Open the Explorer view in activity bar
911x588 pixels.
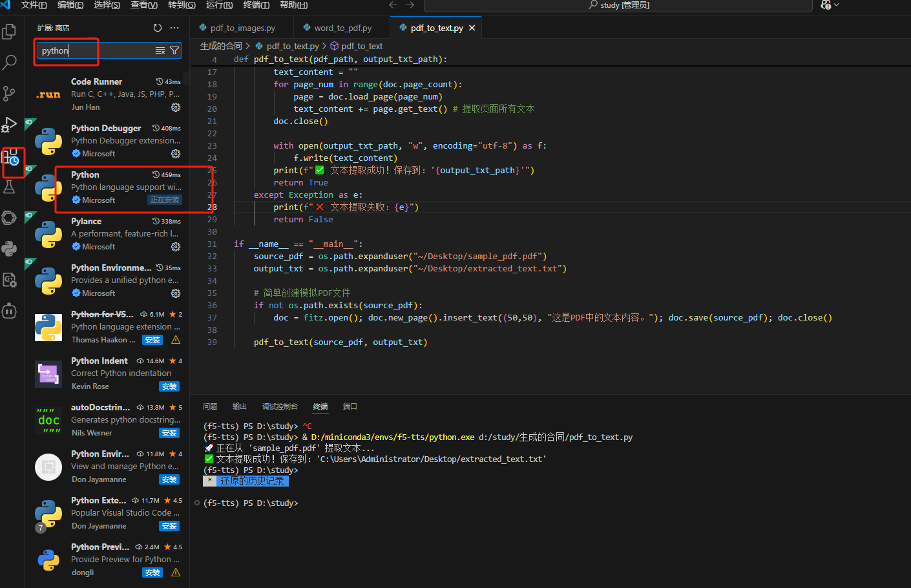tap(10, 31)
